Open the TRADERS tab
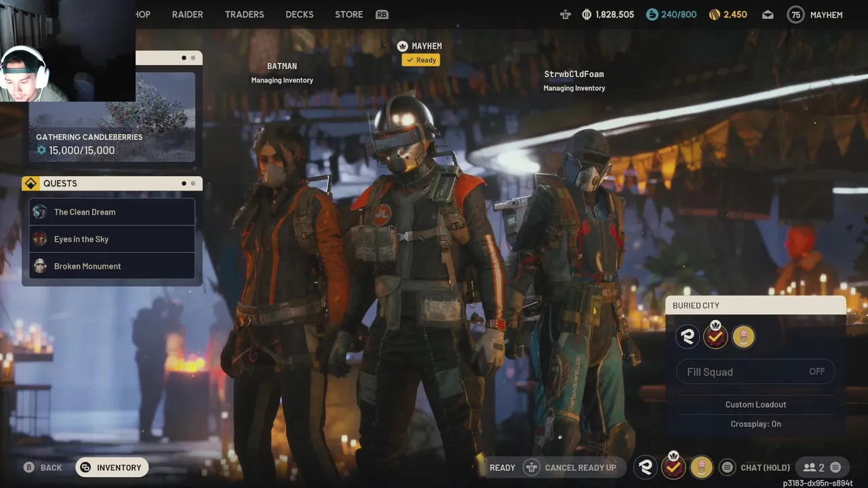 tap(244, 14)
